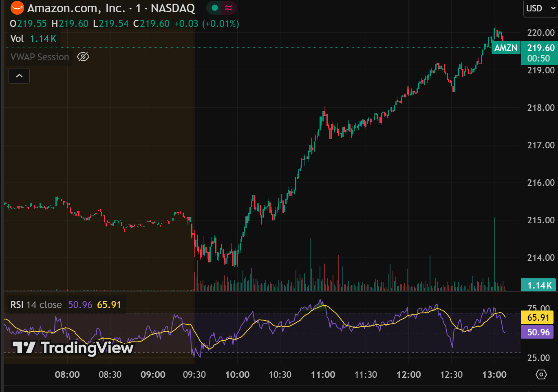Screen dimensions: 558x392
Task: Click the purple 50.96 RSI value label
Action: tap(538, 332)
